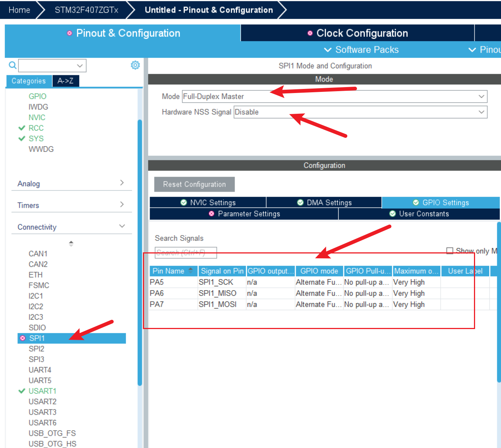Click the PA7 pin name cell
The height and width of the screenshot is (448, 501).
(173, 304)
